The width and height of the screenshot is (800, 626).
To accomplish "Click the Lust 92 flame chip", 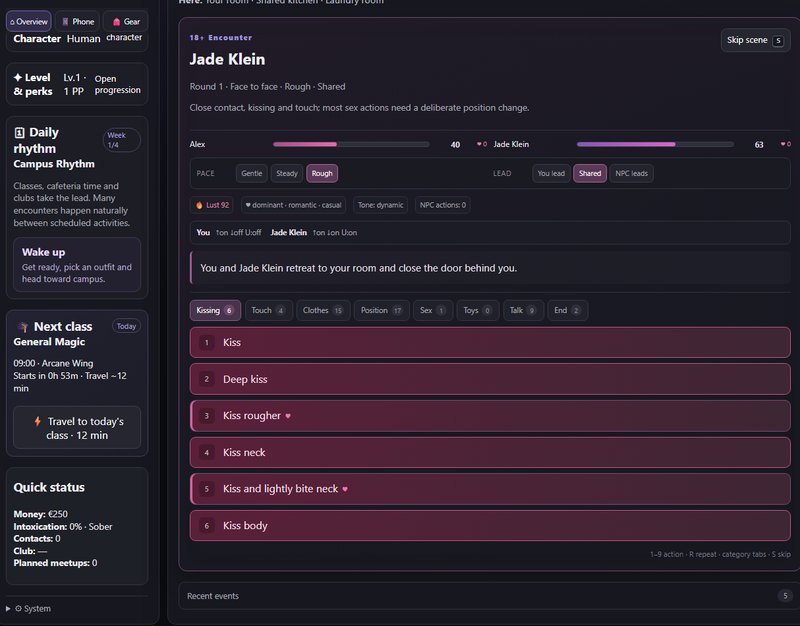I will tap(213, 205).
